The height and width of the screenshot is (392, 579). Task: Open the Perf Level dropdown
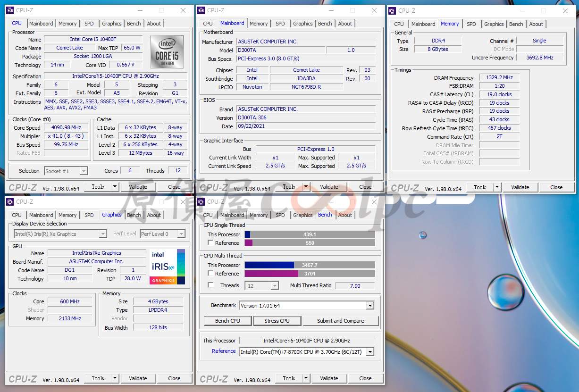click(181, 234)
